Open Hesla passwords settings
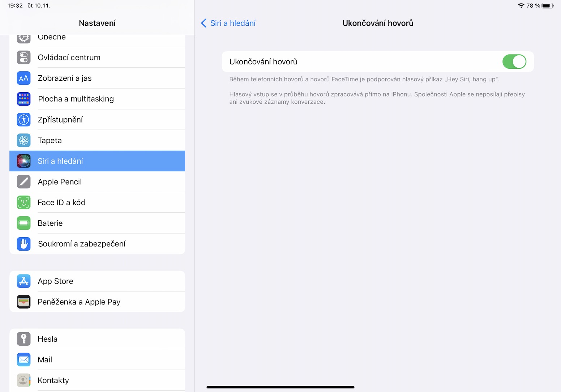The image size is (561, 392). (97, 339)
